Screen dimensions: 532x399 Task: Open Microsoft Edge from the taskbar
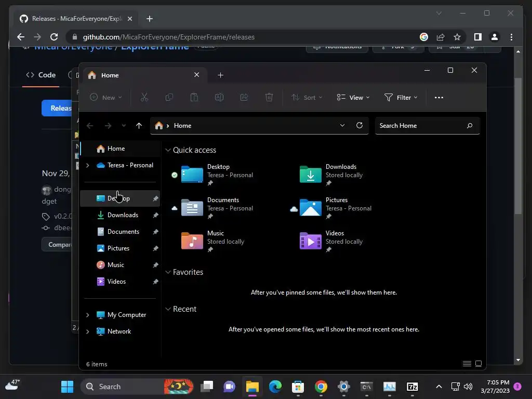point(275,387)
